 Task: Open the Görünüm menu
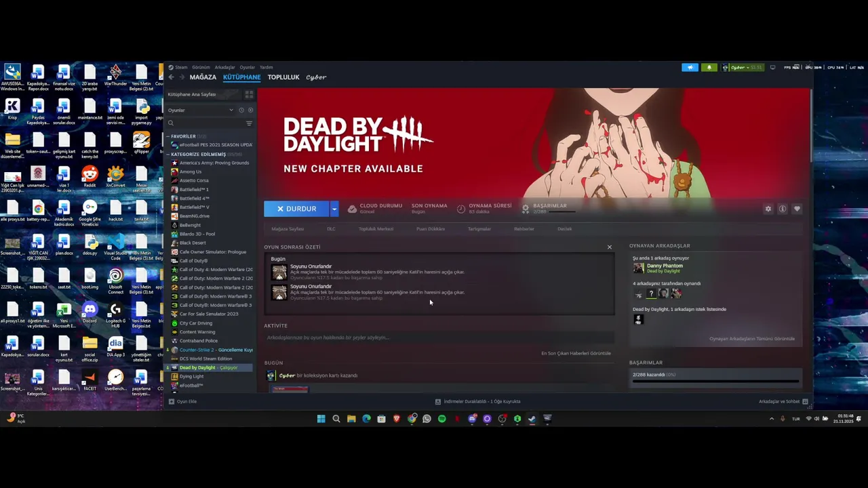(x=201, y=67)
